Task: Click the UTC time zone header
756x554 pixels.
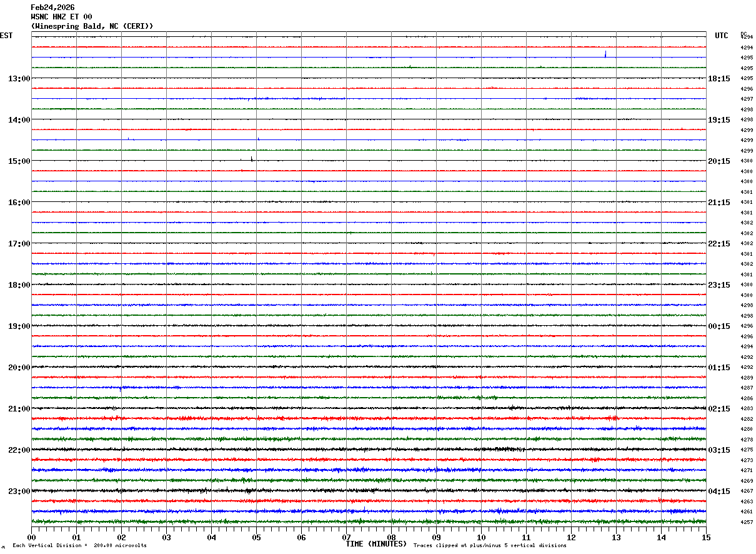Action: tap(722, 36)
